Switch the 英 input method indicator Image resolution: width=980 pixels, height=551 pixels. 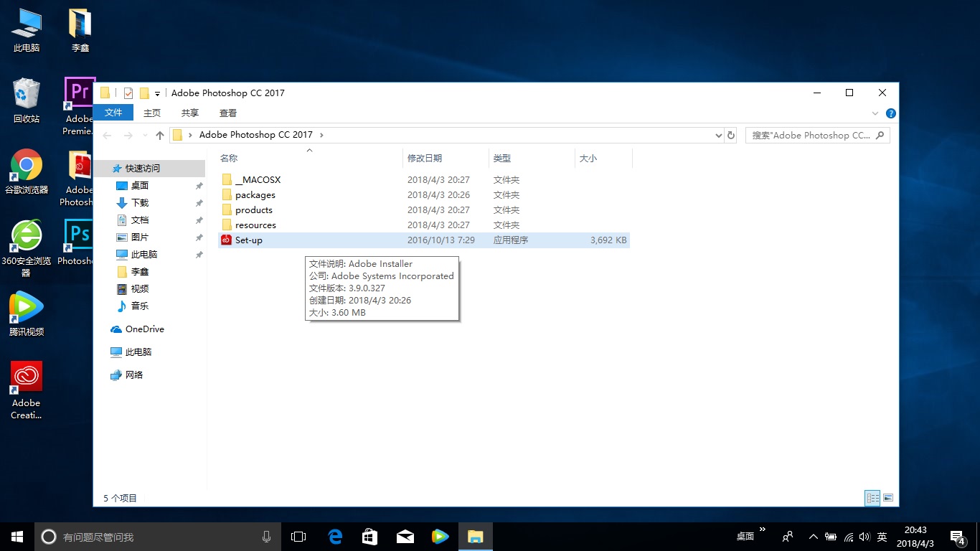tap(882, 537)
